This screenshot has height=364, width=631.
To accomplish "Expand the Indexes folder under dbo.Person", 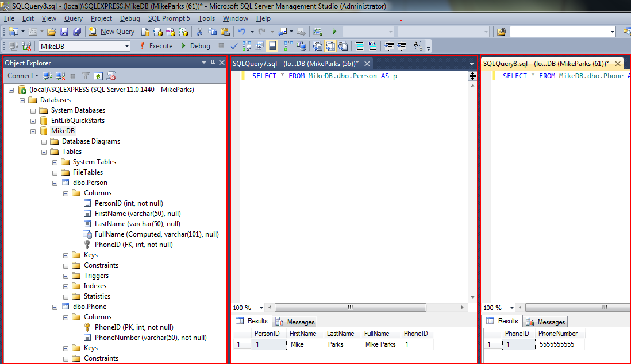I will [x=66, y=286].
